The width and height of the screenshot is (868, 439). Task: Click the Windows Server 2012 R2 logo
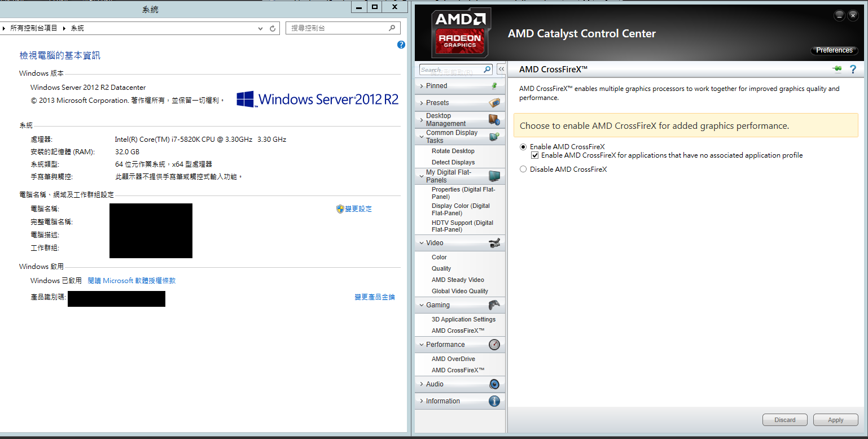pyautogui.click(x=317, y=99)
